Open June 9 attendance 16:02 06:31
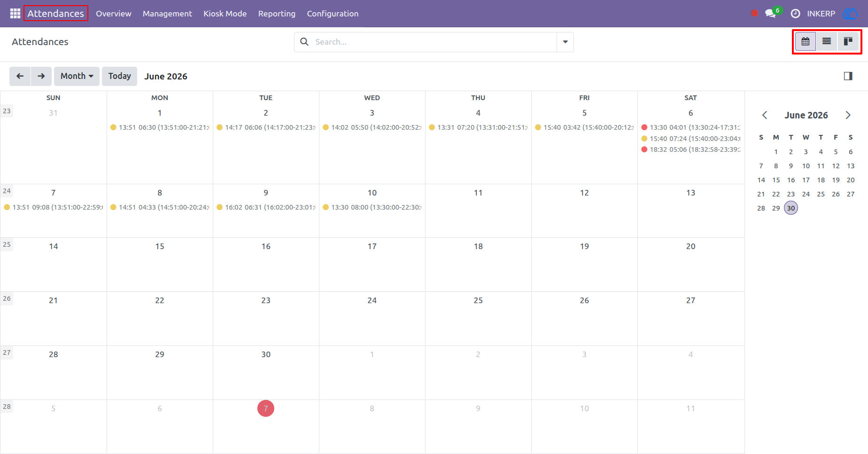The height and width of the screenshot is (454, 868). click(266, 207)
